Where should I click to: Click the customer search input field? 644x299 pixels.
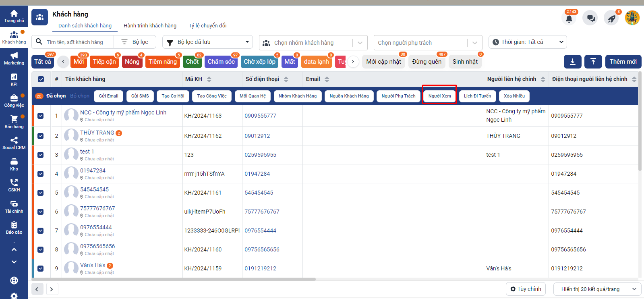(x=79, y=42)
